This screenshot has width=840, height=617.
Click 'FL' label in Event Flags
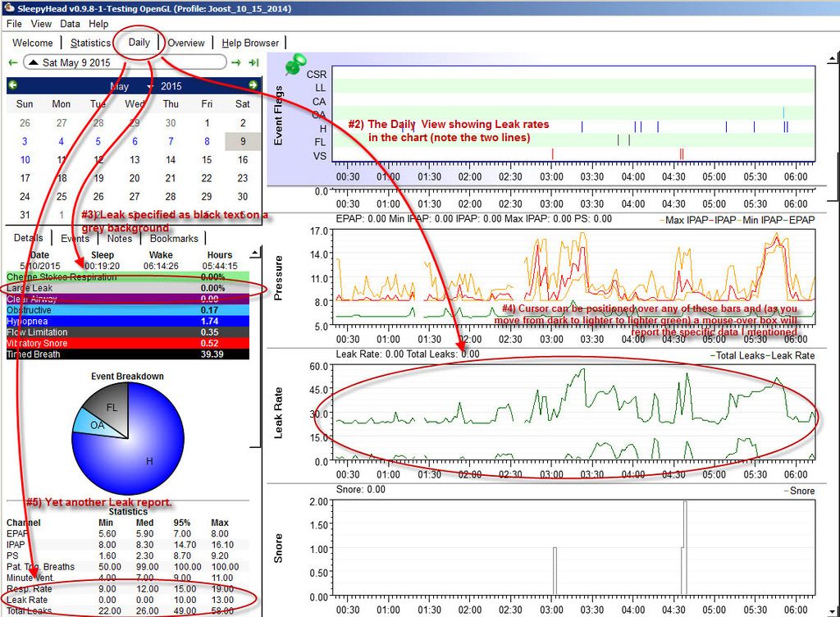click(320, 142)
